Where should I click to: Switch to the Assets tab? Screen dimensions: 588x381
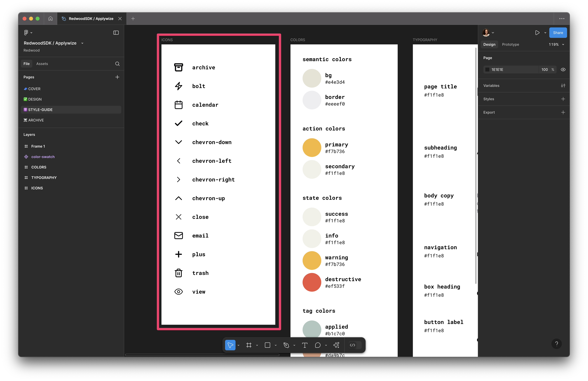coord(42,63)
